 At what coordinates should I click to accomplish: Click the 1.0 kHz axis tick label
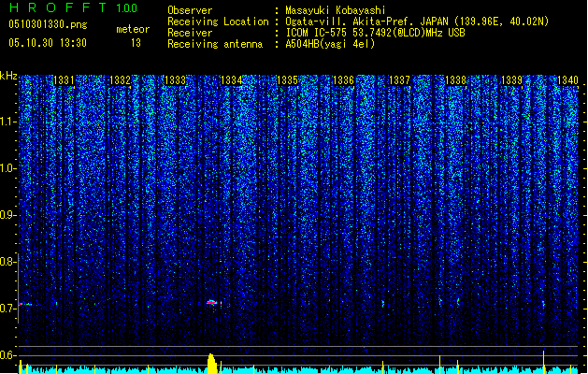tap(7, 169)
